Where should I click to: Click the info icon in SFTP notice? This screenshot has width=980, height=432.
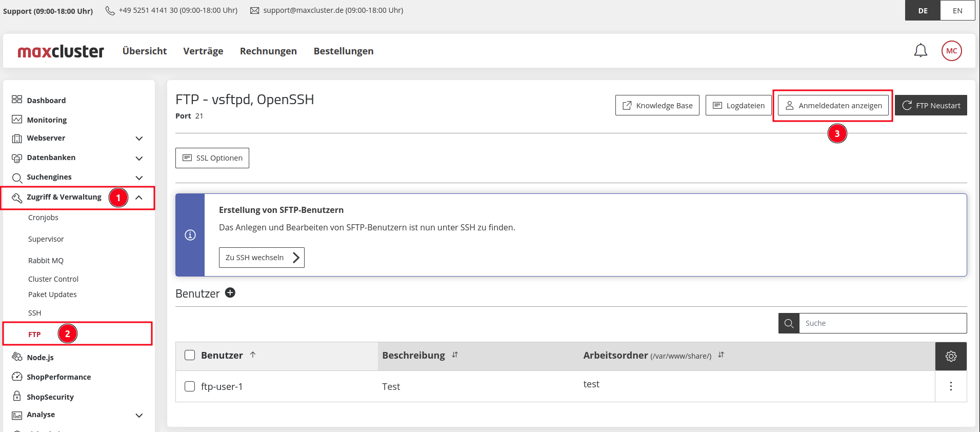190,235
